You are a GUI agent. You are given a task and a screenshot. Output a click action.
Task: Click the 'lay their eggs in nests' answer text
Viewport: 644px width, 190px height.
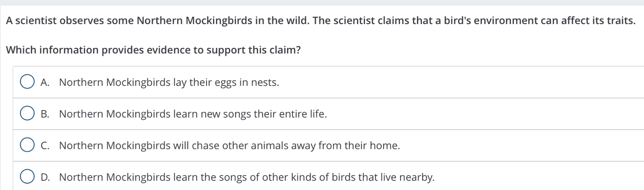point(226,82)
